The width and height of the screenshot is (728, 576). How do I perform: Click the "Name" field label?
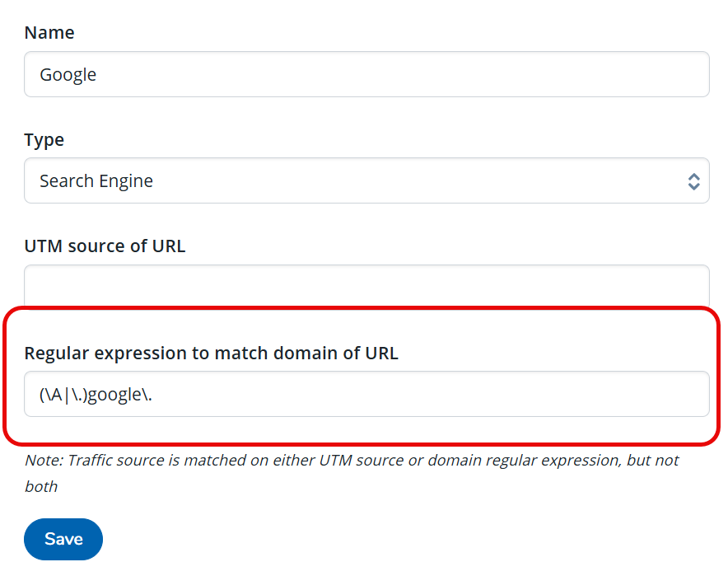coord(49,33)
